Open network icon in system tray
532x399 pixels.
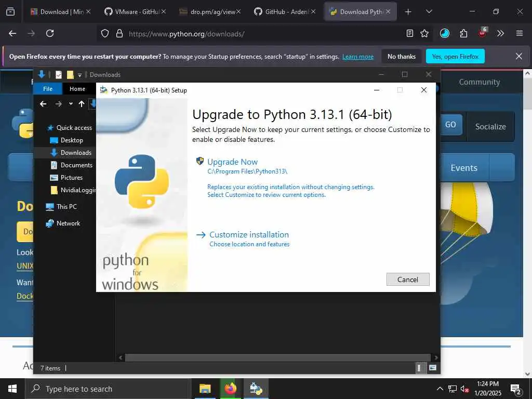[453, 389]
